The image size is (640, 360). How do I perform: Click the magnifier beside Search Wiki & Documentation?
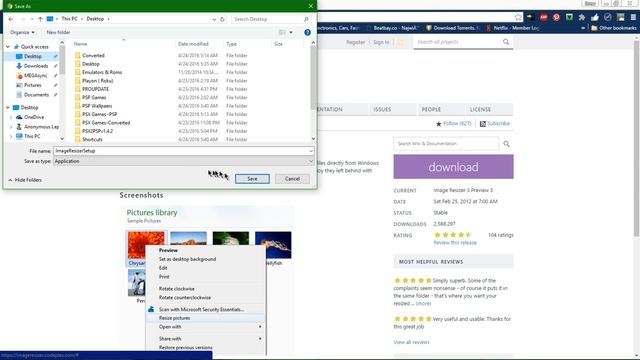tap(507, 144)
